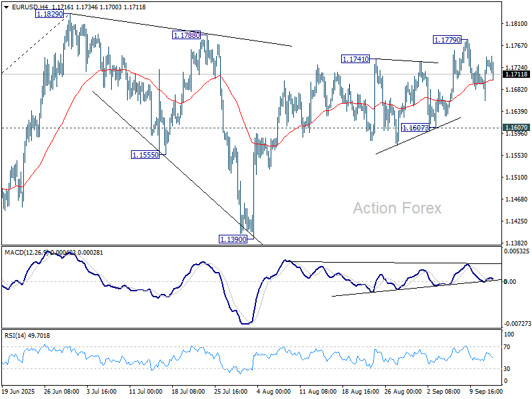The height and width of the screenshot is (399, 532).
Task: Toggle the MACD(12,26,9) indicator label
Action: pyautogui.click(x=27, y=253)
